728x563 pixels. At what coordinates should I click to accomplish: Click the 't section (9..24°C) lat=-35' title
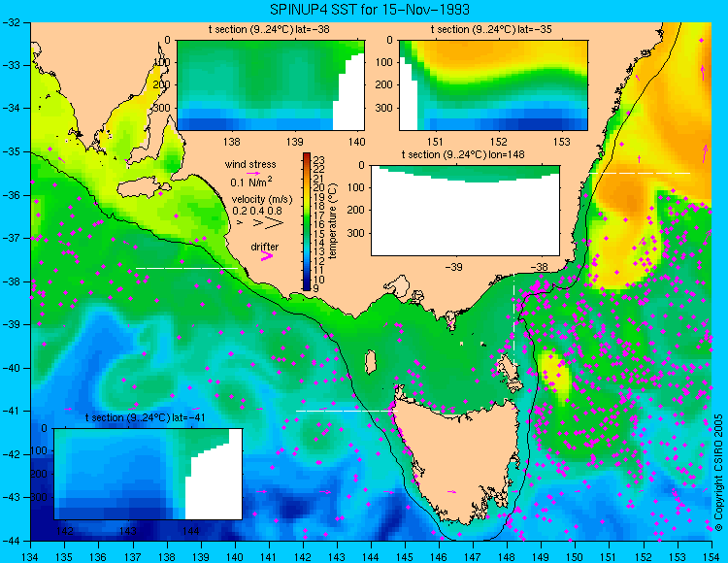[x=491, y=29]
